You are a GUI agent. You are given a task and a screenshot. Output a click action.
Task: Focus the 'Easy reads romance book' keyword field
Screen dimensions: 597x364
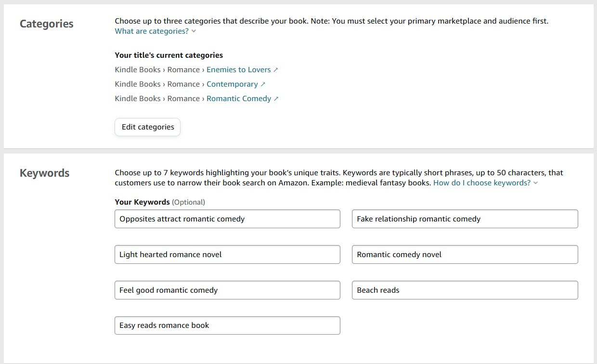click(x=227, y=325)
